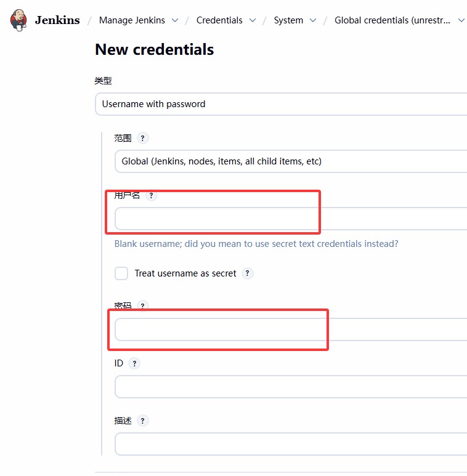Viewport: 467px width, 476px height.
Task: Open the 范围 scope dropdown
Action: [x=291, y=161]
